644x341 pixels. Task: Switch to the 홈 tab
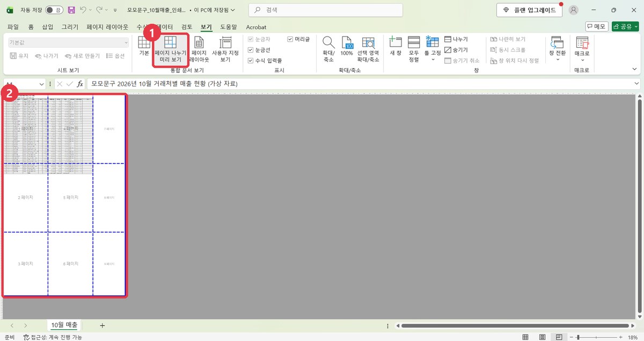click(31, 27)
